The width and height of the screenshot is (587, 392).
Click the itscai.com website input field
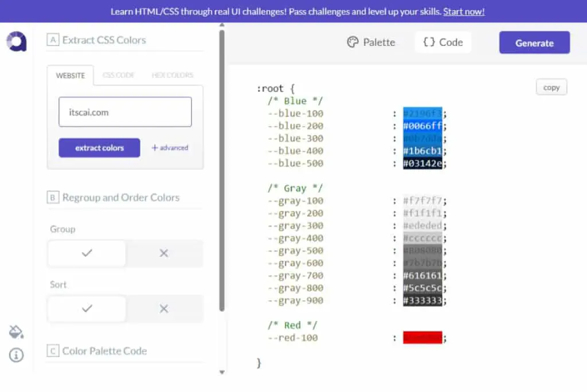125,112
